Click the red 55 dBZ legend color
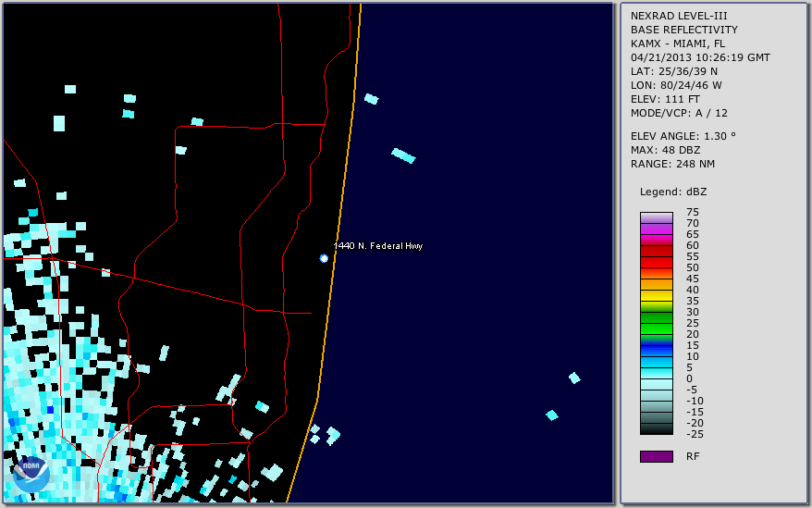This screenshot has width=812, height=508. click(656, 251)
